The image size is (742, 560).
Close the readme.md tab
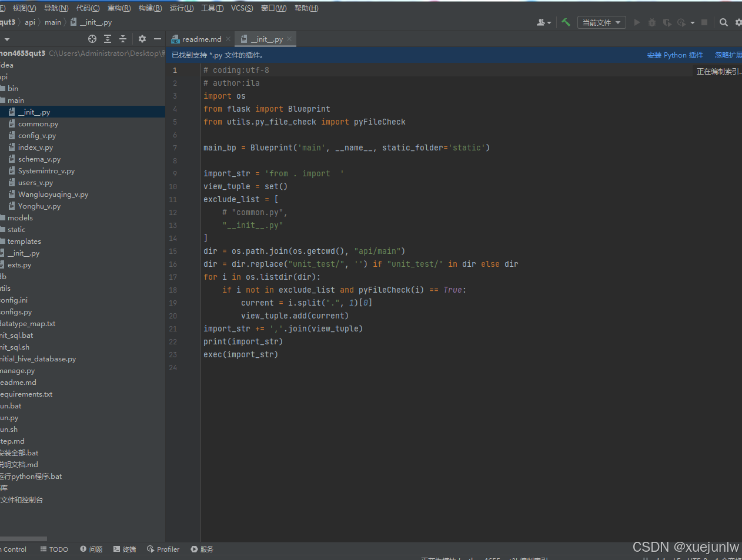click(228, 39)
